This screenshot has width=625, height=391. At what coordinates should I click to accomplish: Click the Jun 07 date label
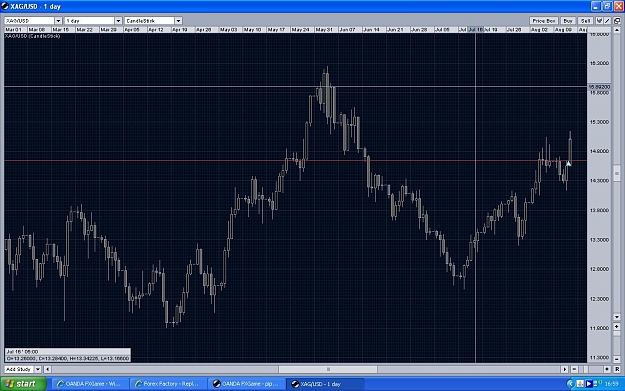click(348, 30)
